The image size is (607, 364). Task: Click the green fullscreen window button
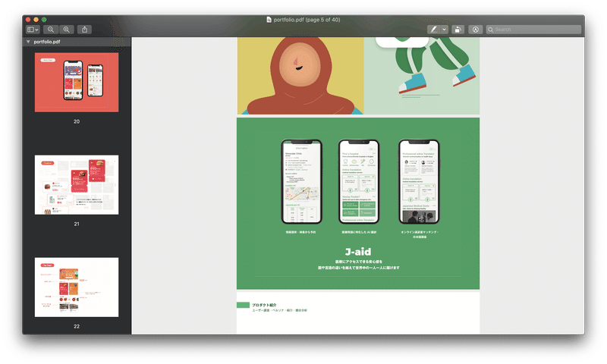[x=44, y=20]
